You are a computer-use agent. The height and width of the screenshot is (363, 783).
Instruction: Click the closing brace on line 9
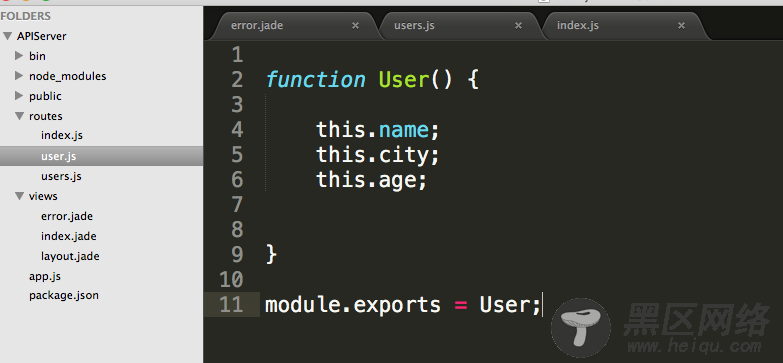(271, 254)
